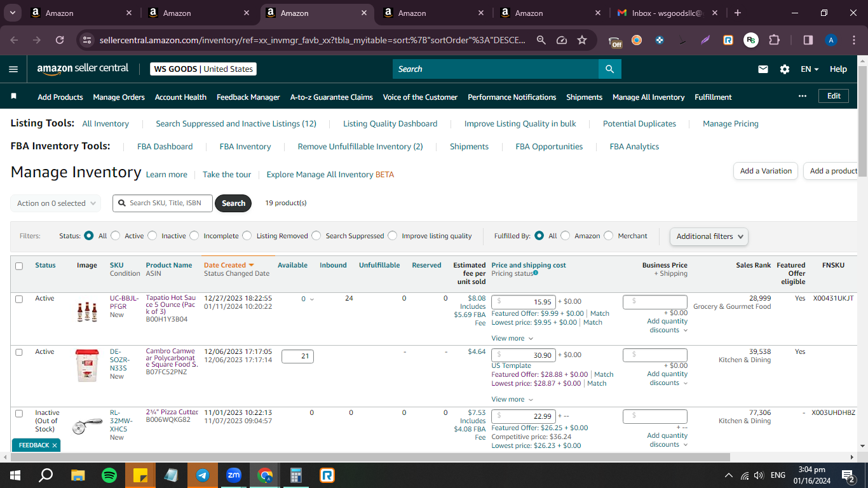Open Zoom from the taskbar
Screen dimensions: 868x488
click(234, 475)
